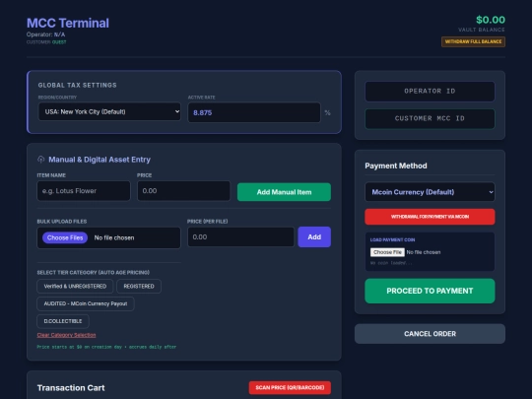
Task: Click the Clear Category Selection link
Action: click(x=66, y=335)
